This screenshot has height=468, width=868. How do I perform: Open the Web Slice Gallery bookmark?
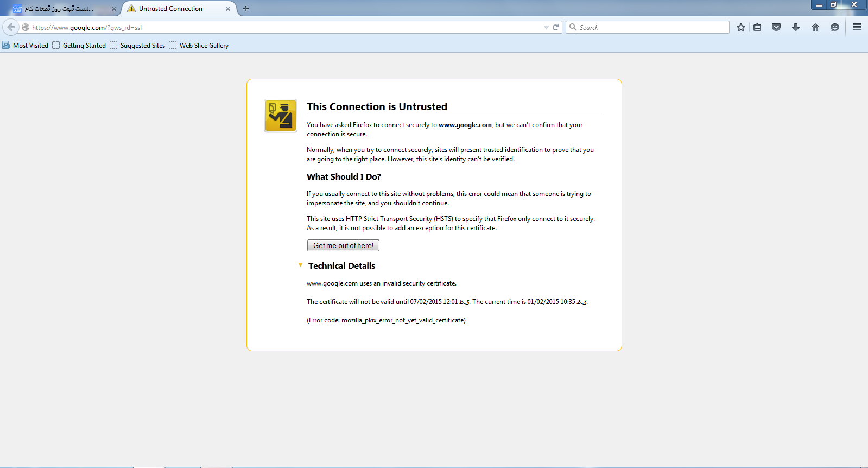coord(199,46)
